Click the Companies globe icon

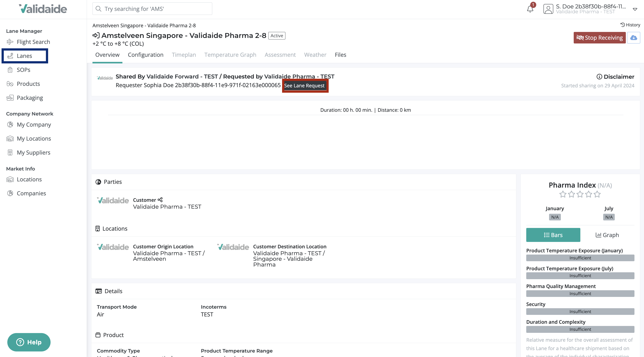(x=10, y=193)
